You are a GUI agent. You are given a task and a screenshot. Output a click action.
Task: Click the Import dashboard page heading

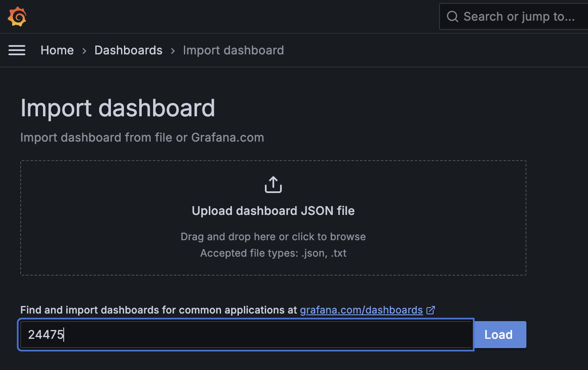coord(118,108)
